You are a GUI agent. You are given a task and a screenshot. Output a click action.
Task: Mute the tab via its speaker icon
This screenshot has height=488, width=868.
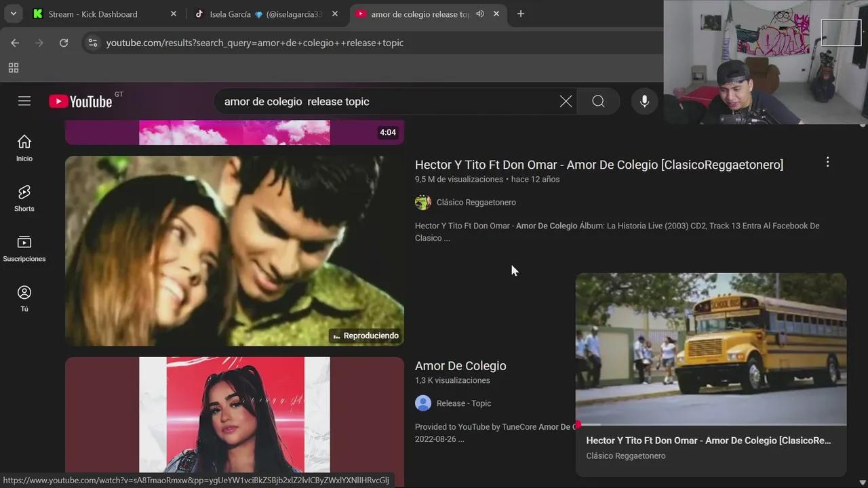tap(480, 14)
